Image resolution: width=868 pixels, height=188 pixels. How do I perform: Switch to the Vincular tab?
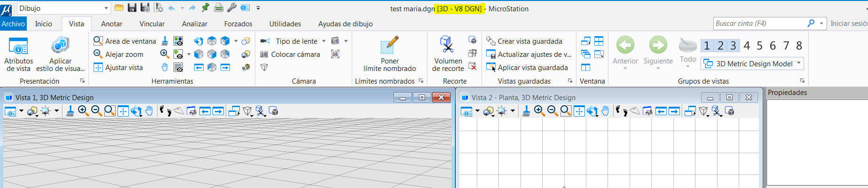point(152,23)
